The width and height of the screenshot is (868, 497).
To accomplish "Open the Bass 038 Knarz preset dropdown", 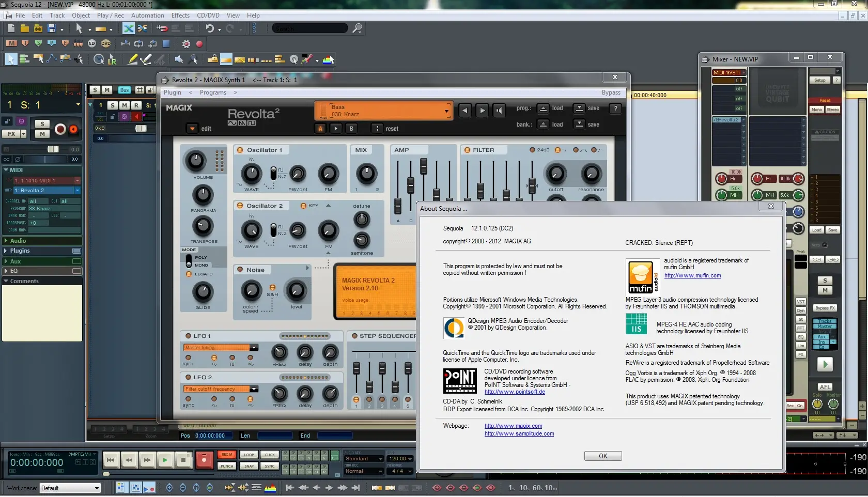I will [446, 111].
